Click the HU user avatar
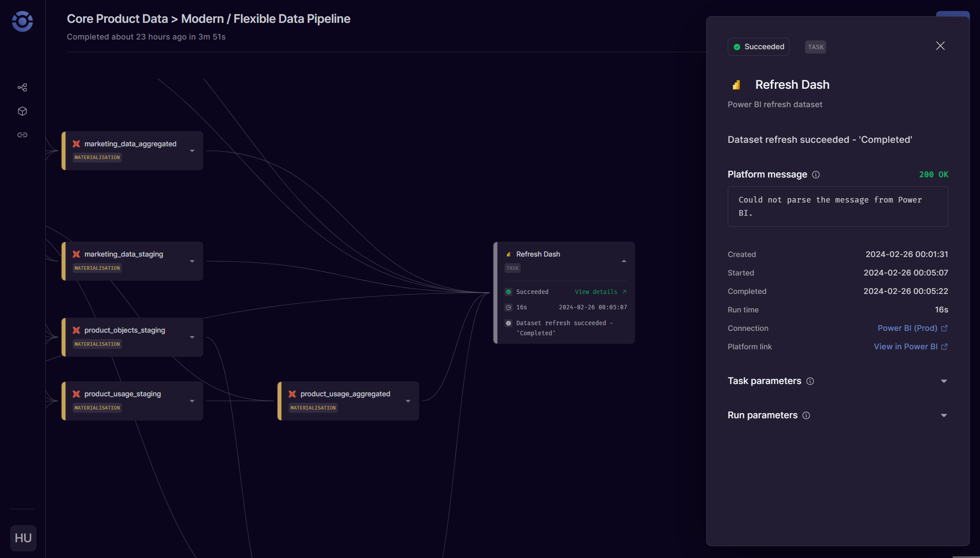The height and width of the screenshot is (558, 980). pyautogui.click(x=23, y=538)
